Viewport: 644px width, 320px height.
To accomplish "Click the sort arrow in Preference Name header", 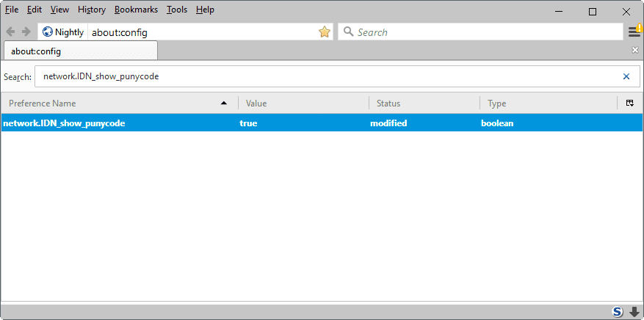I will click(x=224, y=103).
